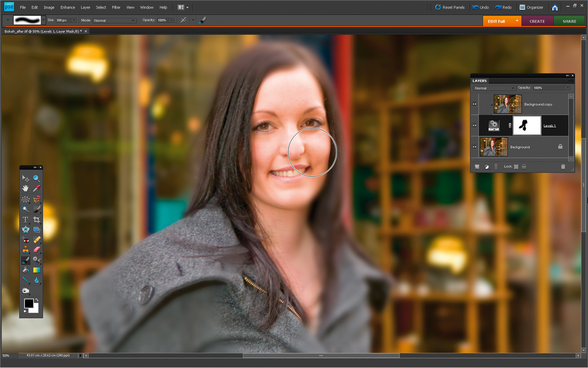Click the Reset Panels button
The height and width of the screenshot is (368, 588).
(450, 7)
